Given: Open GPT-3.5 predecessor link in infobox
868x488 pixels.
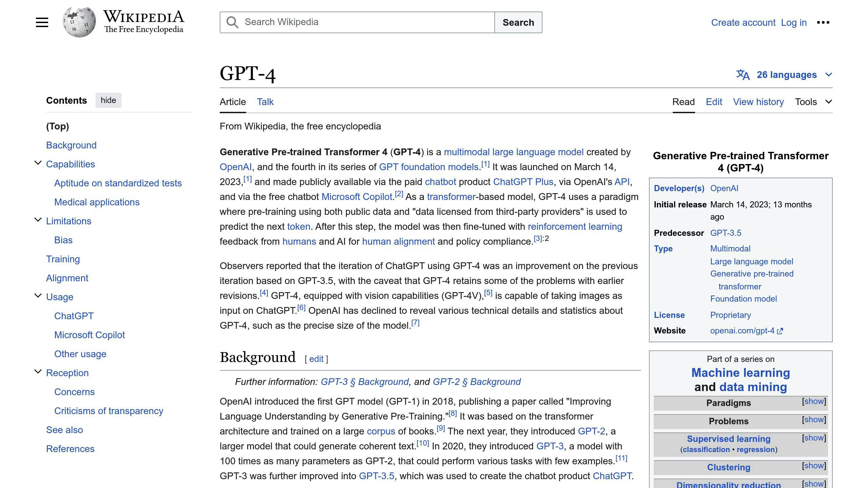Looking at the screenshot, I should click(726, 233).
